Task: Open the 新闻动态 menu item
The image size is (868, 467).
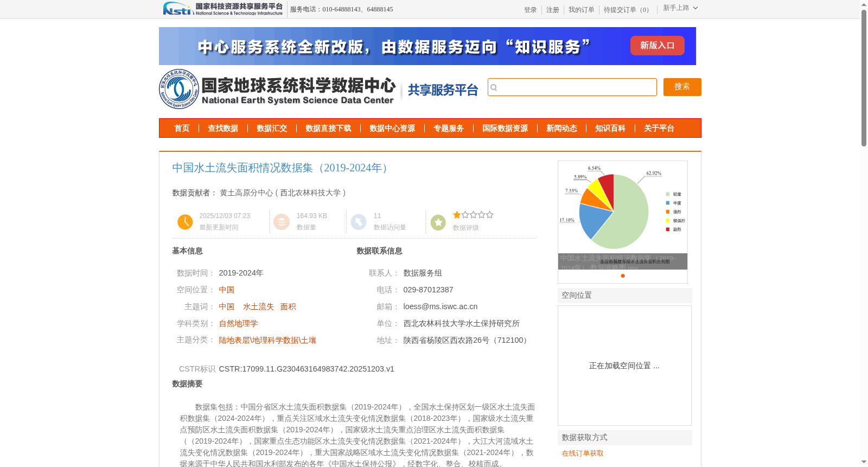Action: coord(561,129)
